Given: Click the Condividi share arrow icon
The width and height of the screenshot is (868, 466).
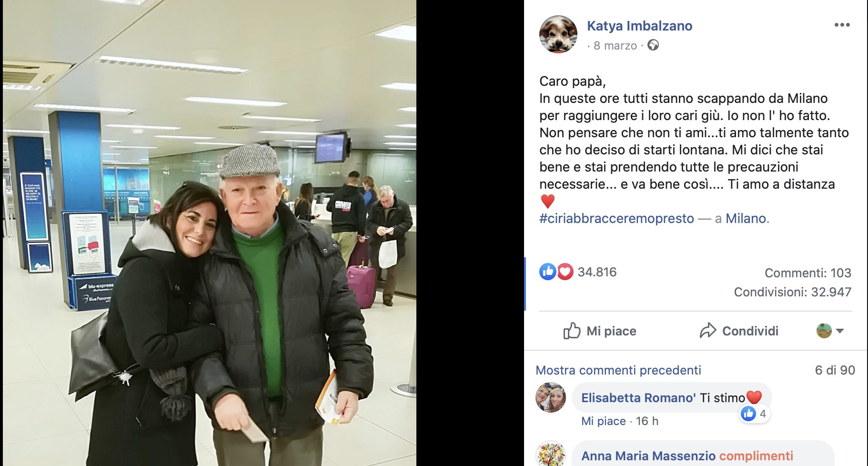Looking at the screenshot, I should (708, 331).
